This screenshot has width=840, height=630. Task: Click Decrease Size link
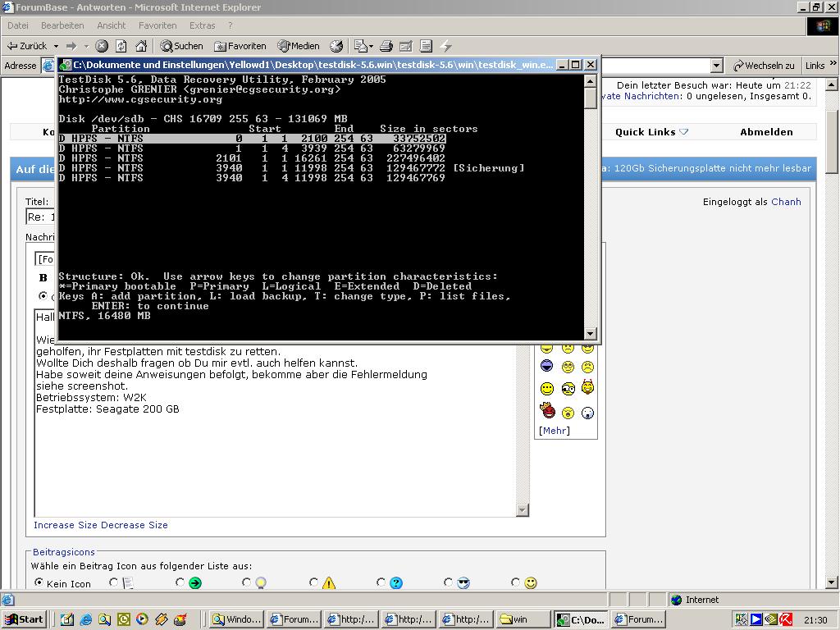pyautogui.click(x=134, y=525)
